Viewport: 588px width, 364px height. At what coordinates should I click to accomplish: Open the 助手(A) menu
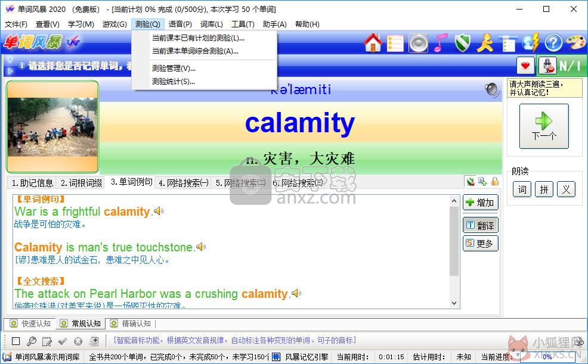pos(275,24)
